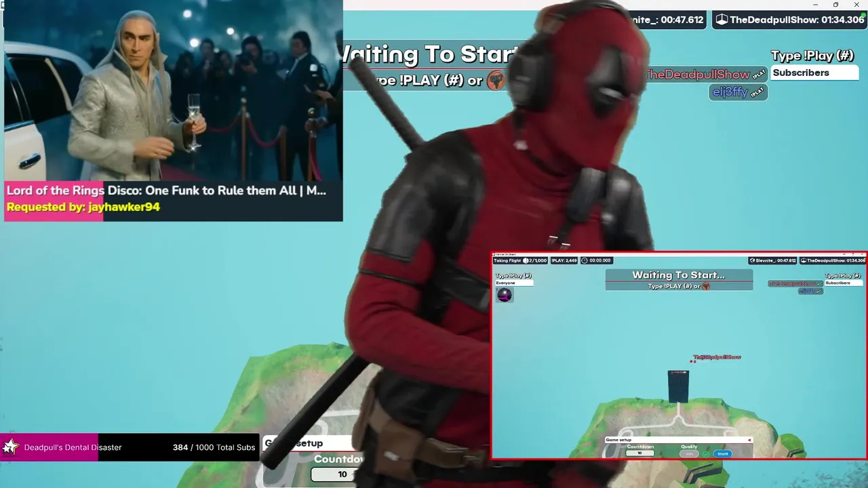Click 'Type !Play (#)' heading above Everyone in preview
868x488 pixels.
(x=513, y=276)
